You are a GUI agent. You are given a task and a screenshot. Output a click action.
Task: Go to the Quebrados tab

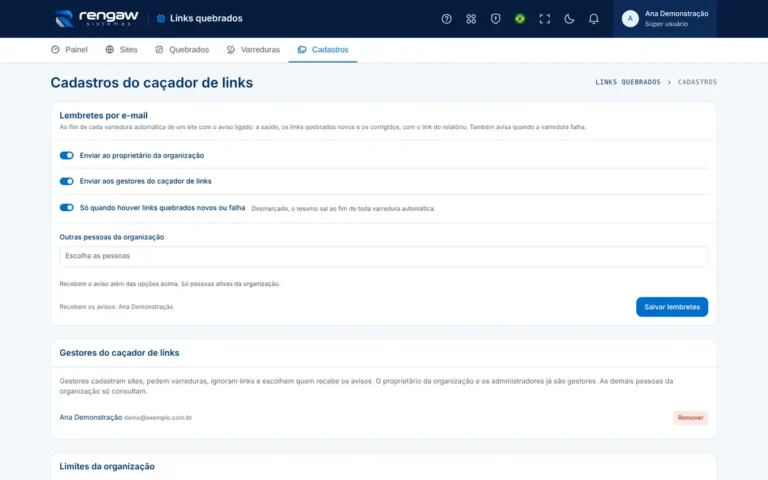[182, 49]
